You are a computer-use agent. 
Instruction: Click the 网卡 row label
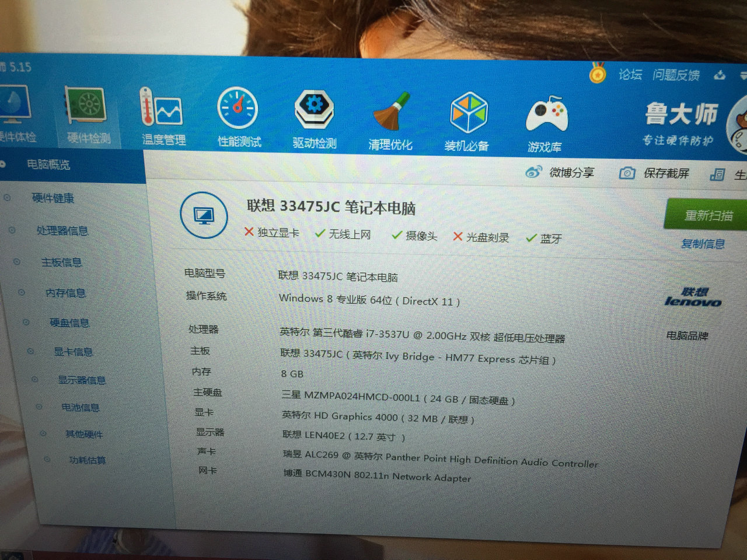click(x=207, y=470)
